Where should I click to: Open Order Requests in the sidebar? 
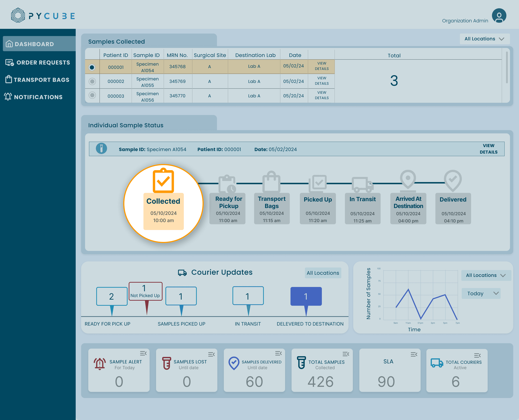click(x=38, y=62)
